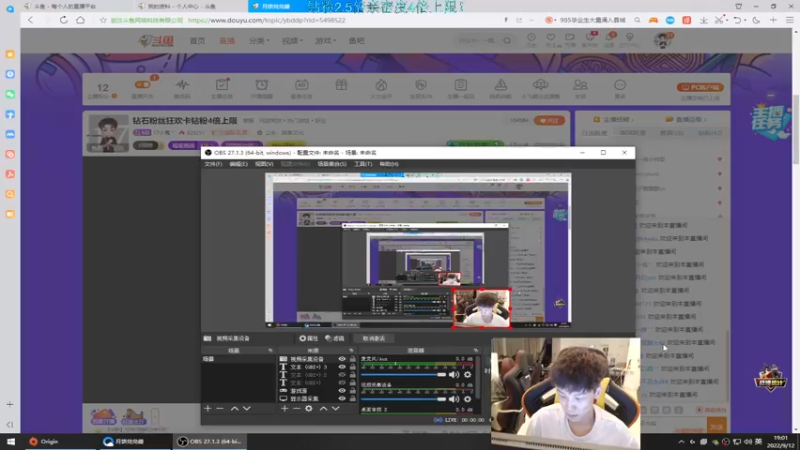Move scene down with arrow

[x=246, y=409]
